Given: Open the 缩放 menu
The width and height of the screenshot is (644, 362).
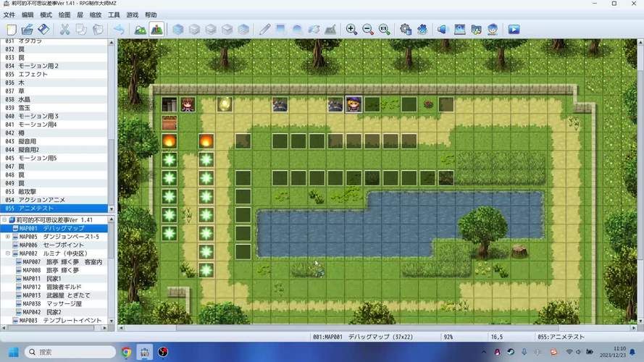Looking at the screenshot, I should pos(96,14).
